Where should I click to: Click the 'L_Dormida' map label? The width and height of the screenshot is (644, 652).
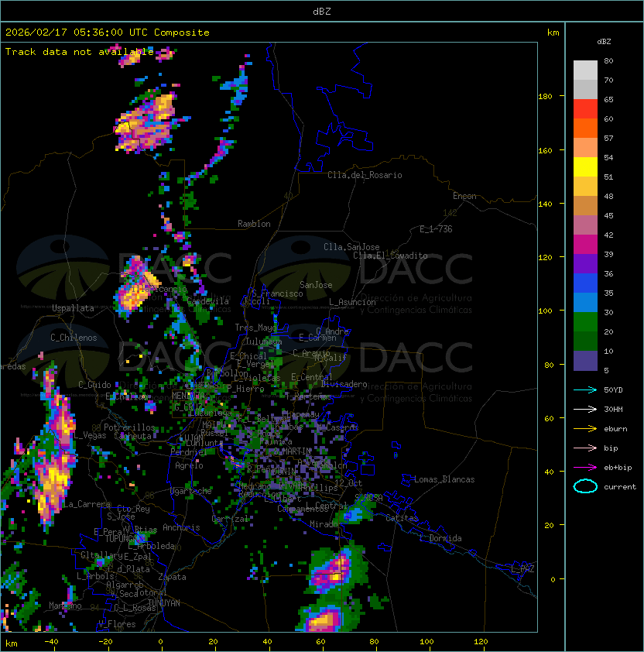click(440, 538)
